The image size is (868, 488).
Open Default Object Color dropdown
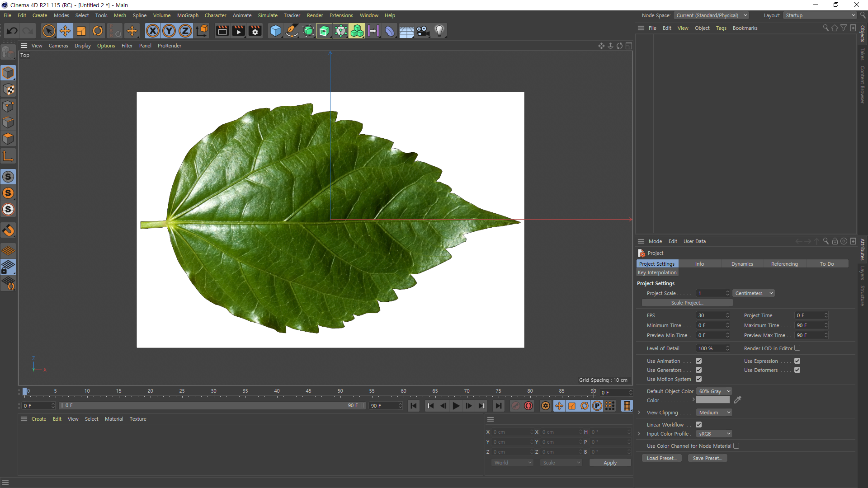coord(714,391)
